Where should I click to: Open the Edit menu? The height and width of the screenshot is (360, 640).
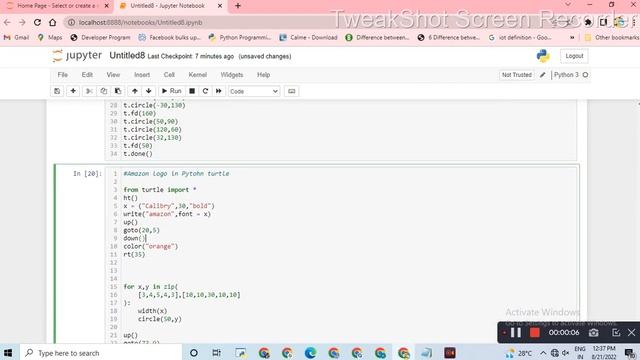click(87, 75)
